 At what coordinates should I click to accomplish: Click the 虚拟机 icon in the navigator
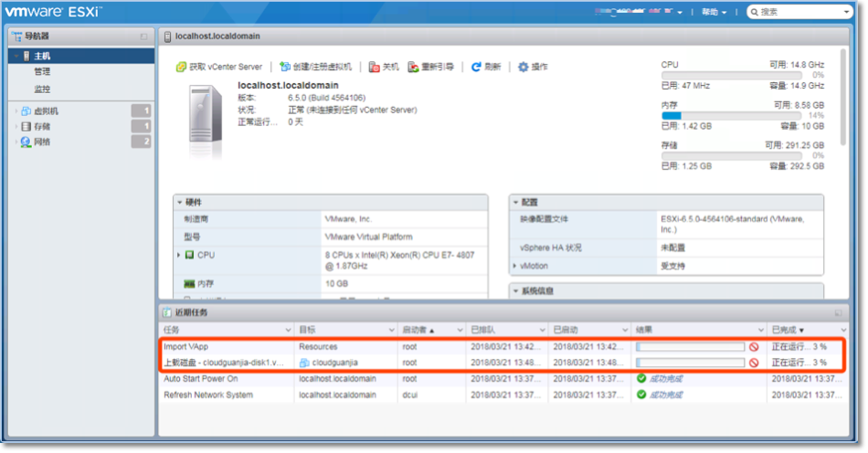[x=26, y=111]
